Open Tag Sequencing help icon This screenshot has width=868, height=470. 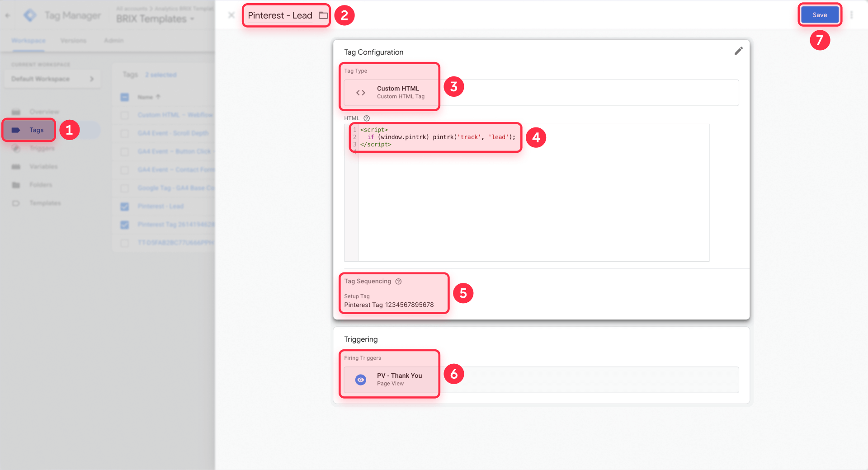(x=398, y=282)
